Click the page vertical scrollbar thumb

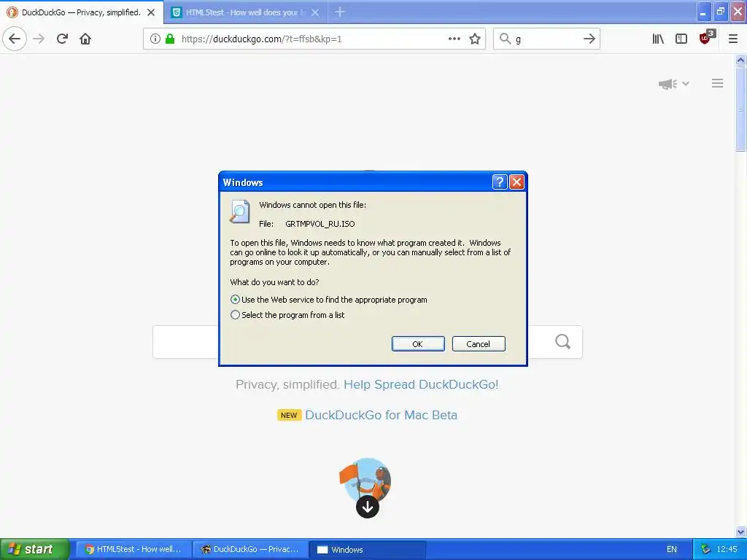click(x=740, y=109)
